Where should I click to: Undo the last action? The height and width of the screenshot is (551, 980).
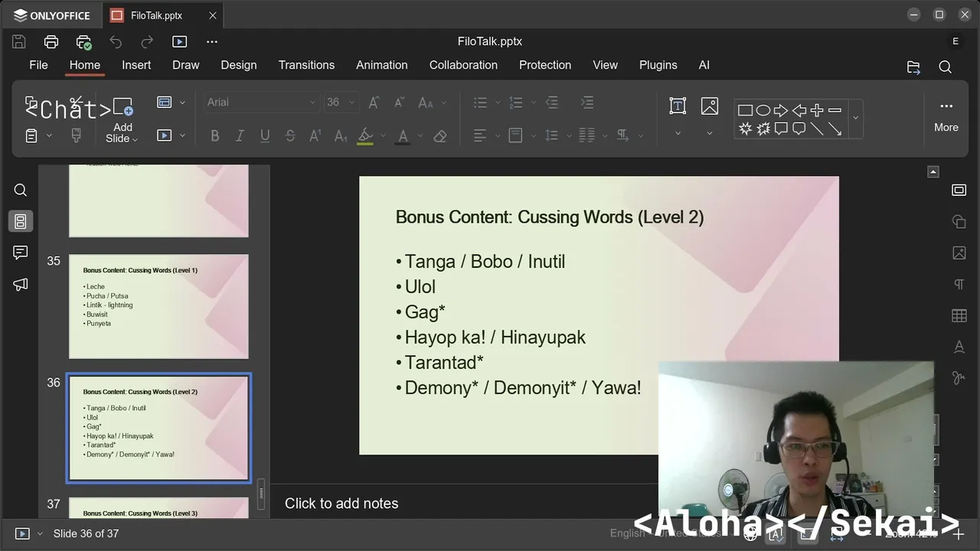116,41
